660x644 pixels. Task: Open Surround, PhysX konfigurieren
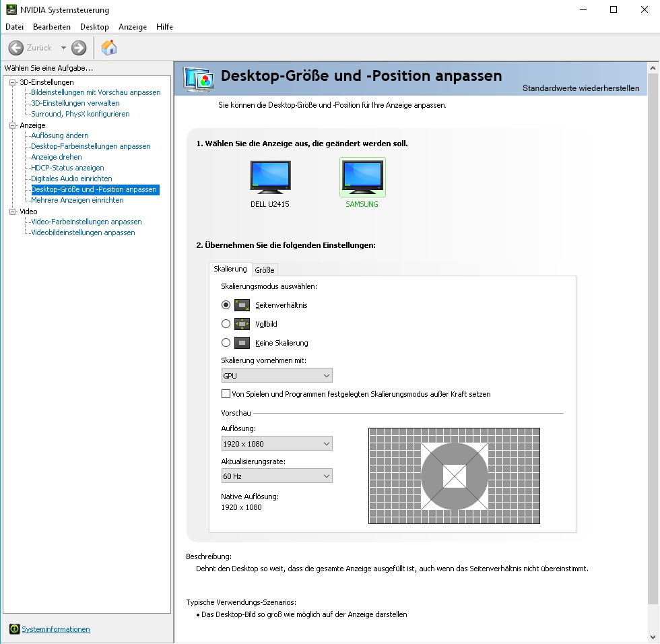coord(80,114)
